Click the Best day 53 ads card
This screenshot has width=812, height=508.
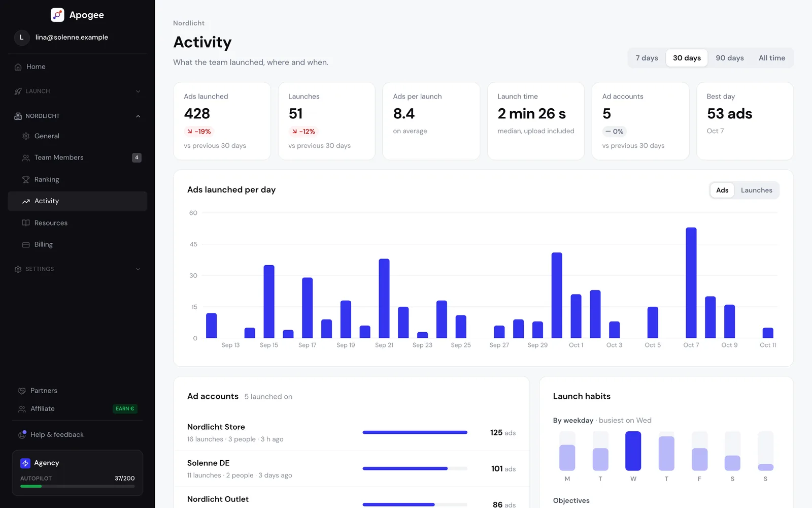point(745,121)
